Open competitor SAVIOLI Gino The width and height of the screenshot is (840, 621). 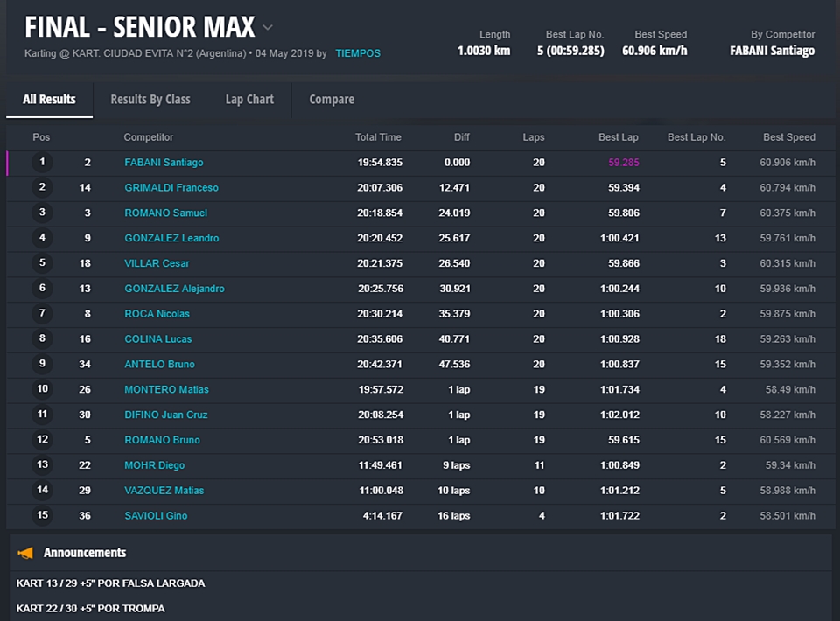pyautogui.click(x=156, y=516)
